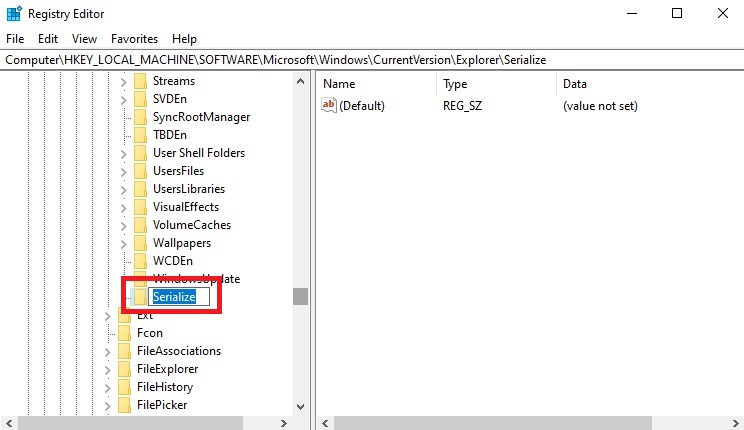Expand the UsersLibraries key
744x430 pixels.
[123, 190]
